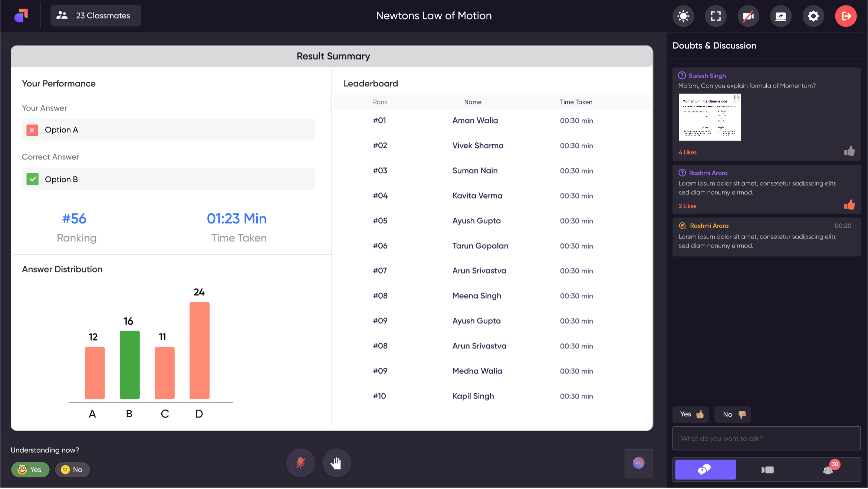Click No for Understanding now
The image size is (868, 489).
tap(72, 469)
